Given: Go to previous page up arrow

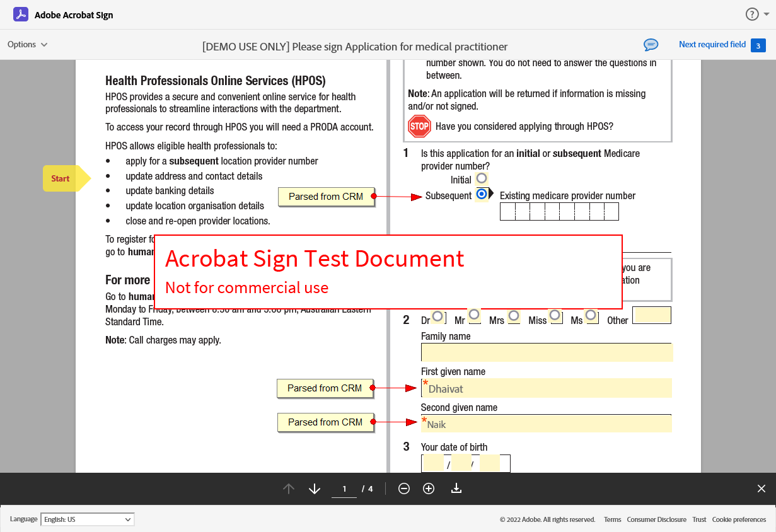Looking at the screenshot, I should click(x=289, y=489).
